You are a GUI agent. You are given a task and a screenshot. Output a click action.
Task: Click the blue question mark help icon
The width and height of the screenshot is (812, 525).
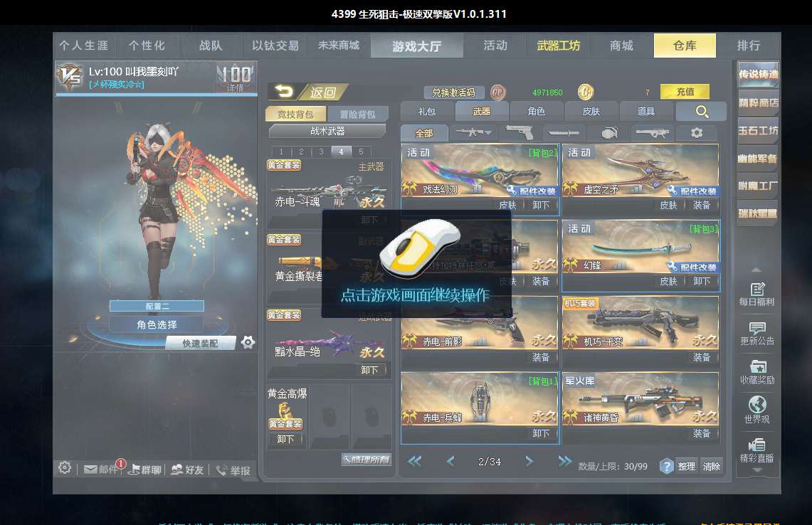click(x=667, y=466)
